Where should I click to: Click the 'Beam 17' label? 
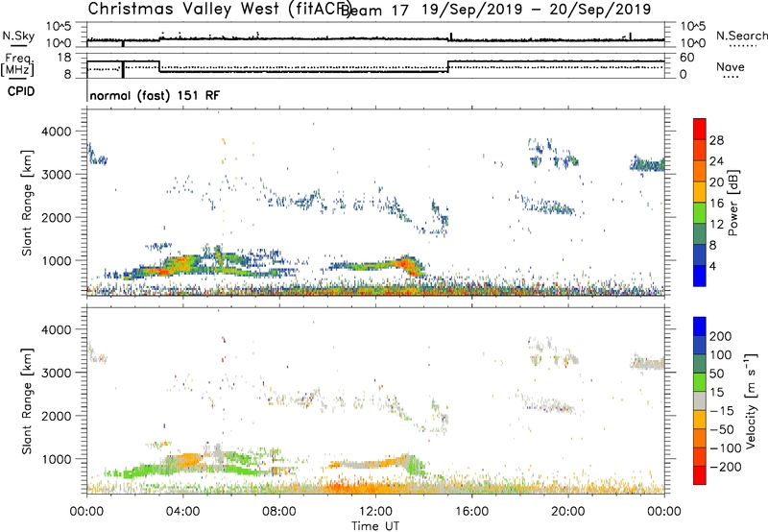[374, 10]
